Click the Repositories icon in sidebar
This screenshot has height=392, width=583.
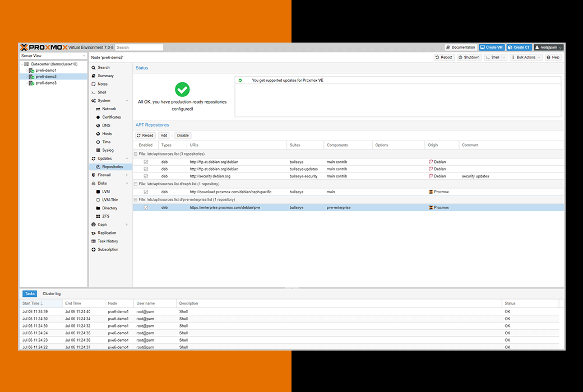pyautogui.click(x=98, y=167)
